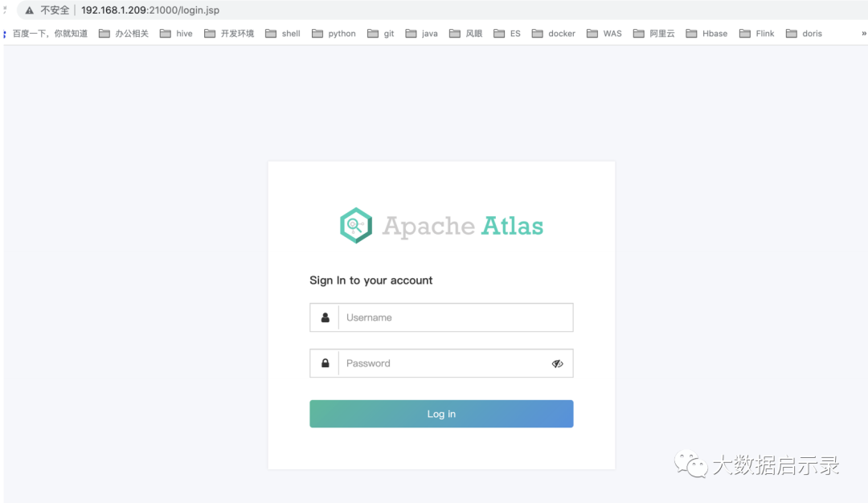Click the user icon beside Username
The image size is (868, 503).
point(325,317)
